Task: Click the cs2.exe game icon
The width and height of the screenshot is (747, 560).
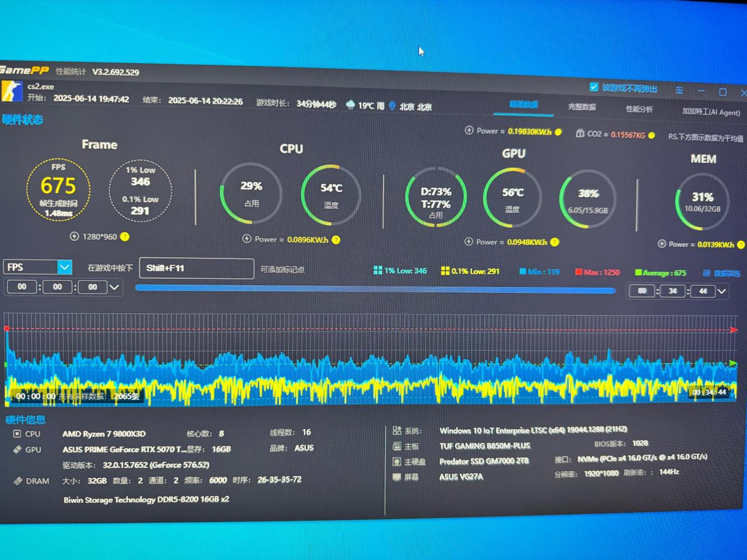Action: tap(11, 92)
